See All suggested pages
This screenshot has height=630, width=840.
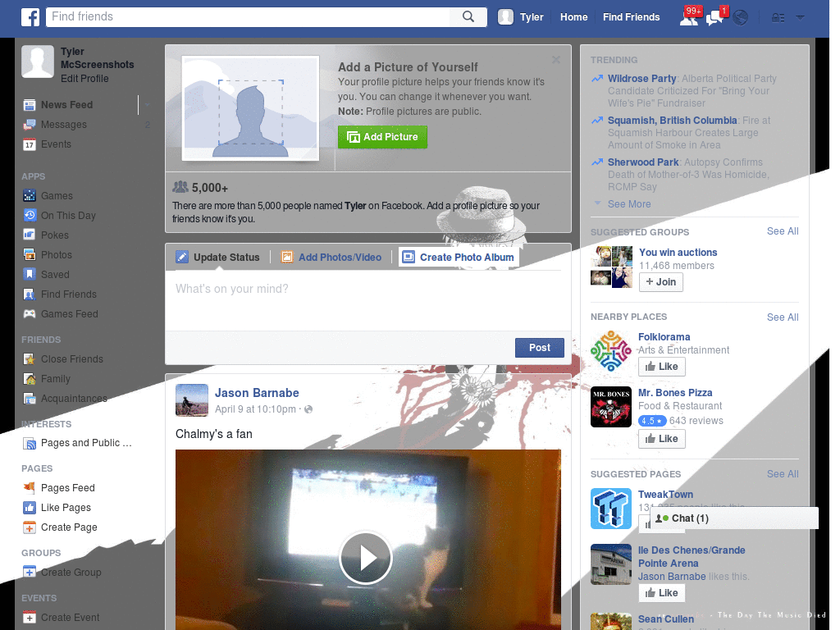pos(782,473)
